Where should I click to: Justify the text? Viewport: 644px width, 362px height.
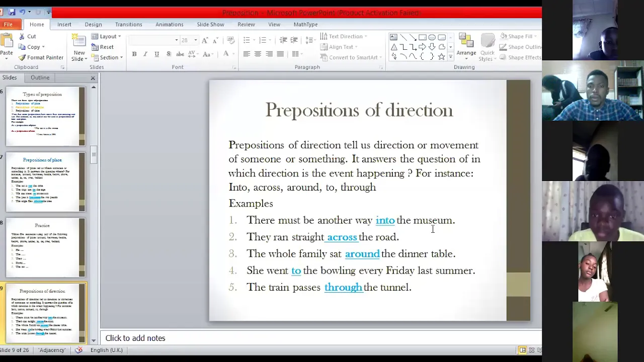[280, 54]
